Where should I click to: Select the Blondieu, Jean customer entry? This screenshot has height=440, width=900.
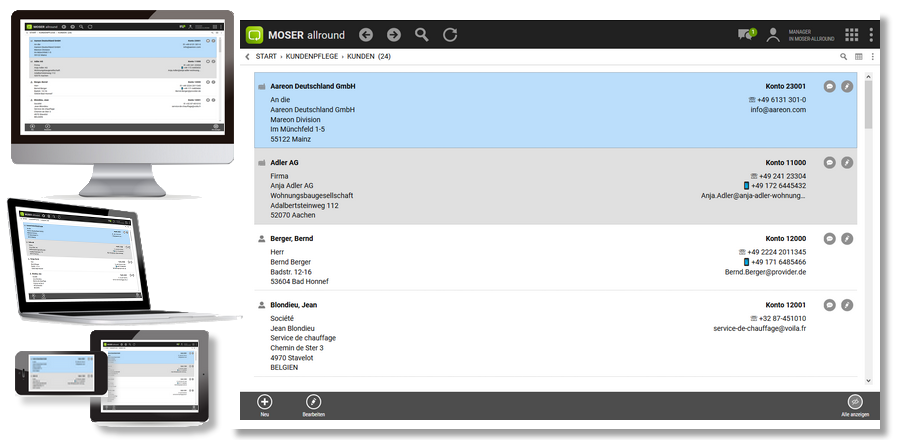pos(294,304)
